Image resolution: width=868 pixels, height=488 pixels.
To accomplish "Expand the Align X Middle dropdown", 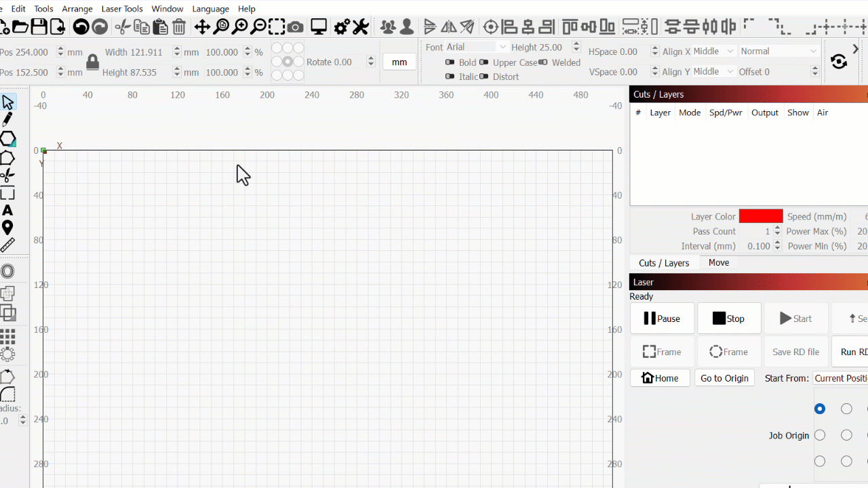I will point(713,52).
